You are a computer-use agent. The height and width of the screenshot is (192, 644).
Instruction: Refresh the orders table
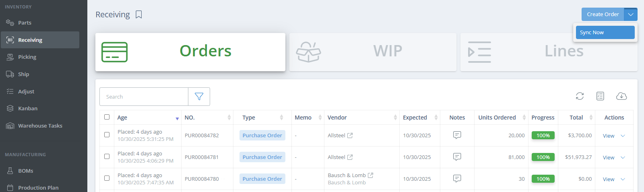[580, 96]
